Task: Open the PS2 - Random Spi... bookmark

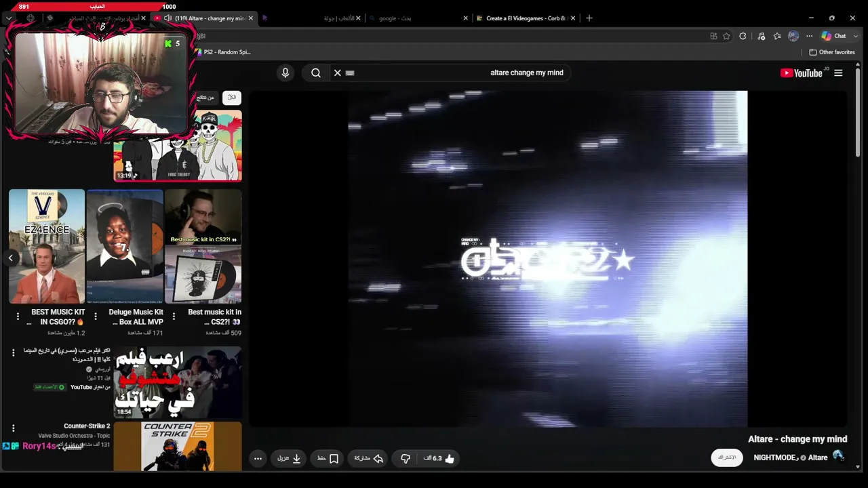Action: point(223,52)
